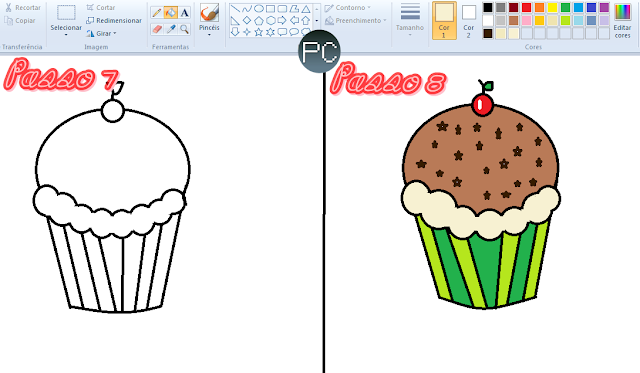Pick the orange color swatch
Viewport: 640px width, 373px height.
[540, 7]
